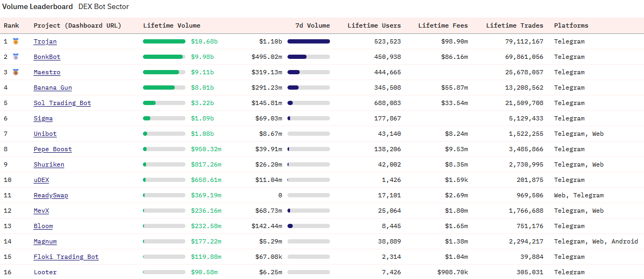Click the gold medal icon beside rank 1

[x=16, y=41]
